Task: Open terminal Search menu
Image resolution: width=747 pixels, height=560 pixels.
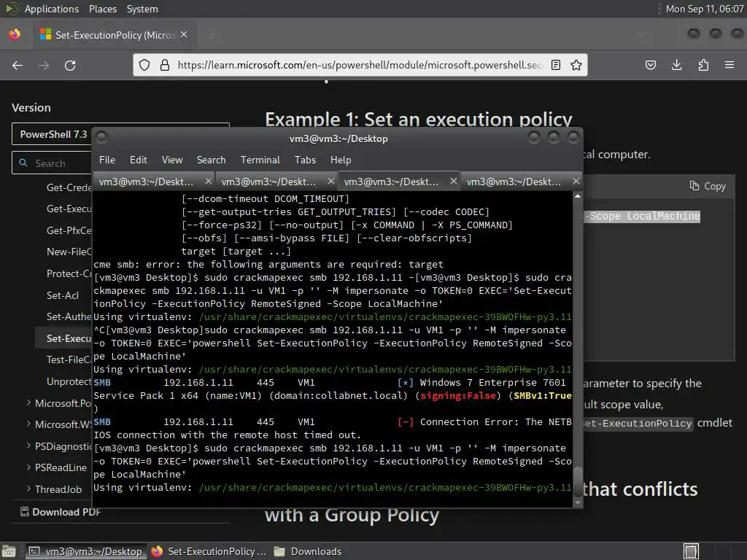Action: 211,160
